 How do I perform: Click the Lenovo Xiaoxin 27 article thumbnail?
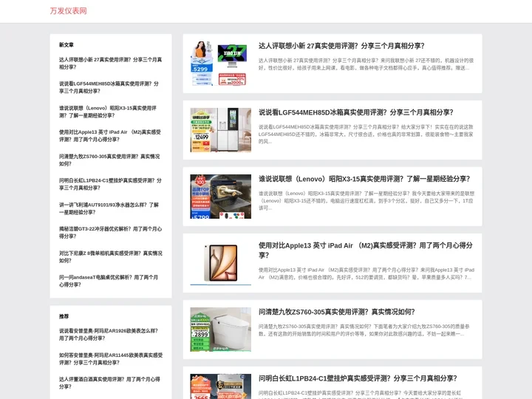point(220,64)
